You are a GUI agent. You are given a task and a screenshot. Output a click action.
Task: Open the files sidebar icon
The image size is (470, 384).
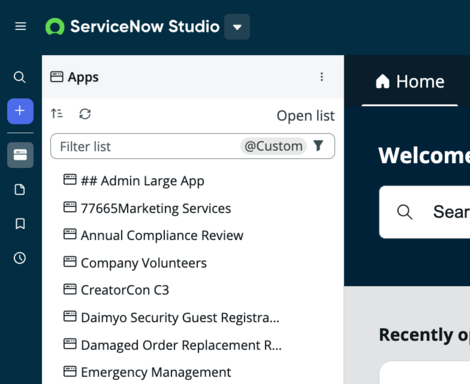tap(20, 190)
